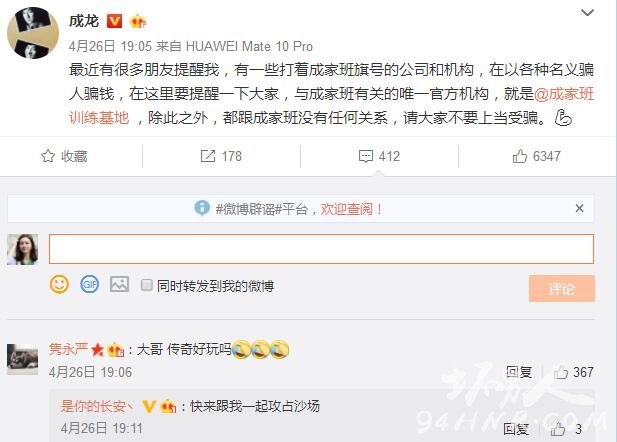Expand the post options chevron at top right
Viewport: 617px width, 442px height.
(x=587, y=13)
